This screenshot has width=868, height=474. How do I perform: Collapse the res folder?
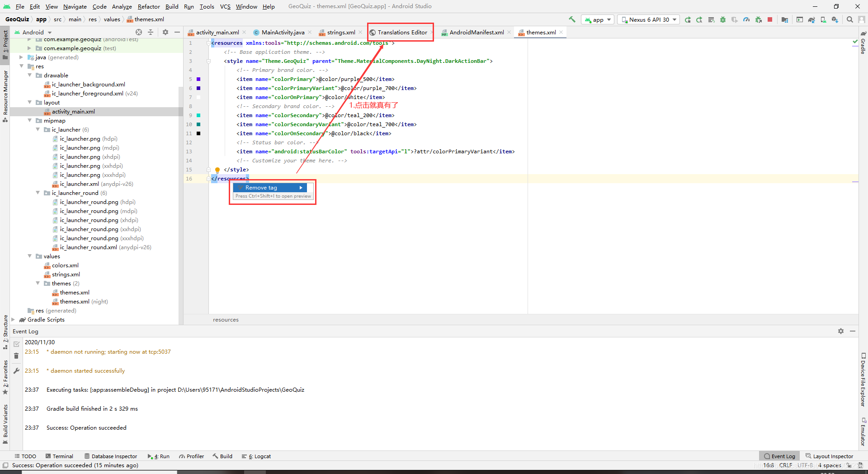[21, 66]
